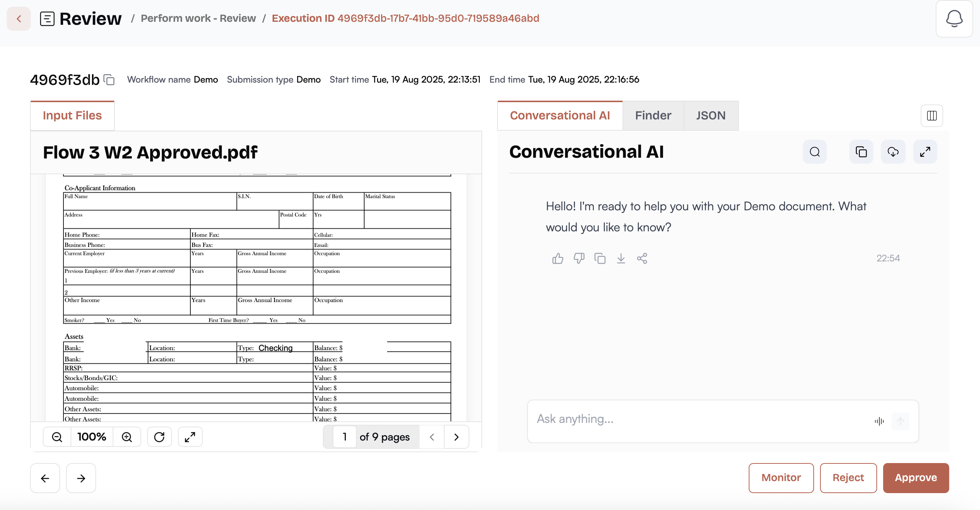Viewport: 980px width, 510px height.
Task: Thumbs up the AI greeting message
Action: [558, 258]
